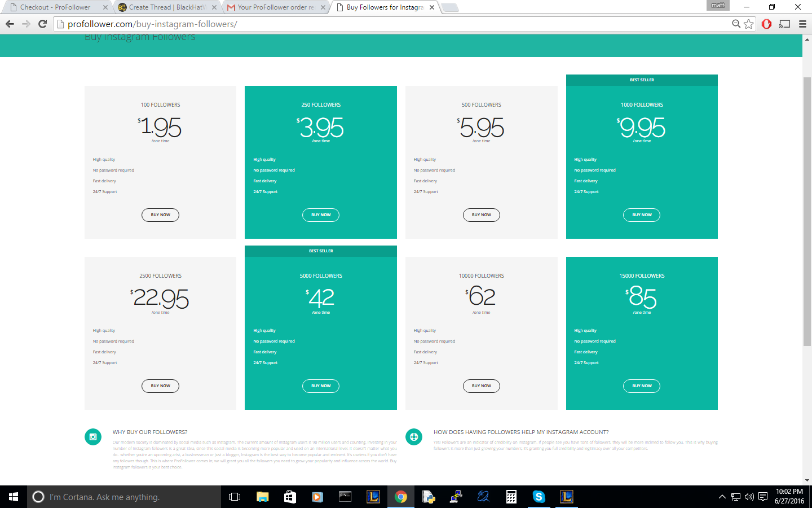Open the Python file taskbar icon
812x508 pixels.
[429, 497]
